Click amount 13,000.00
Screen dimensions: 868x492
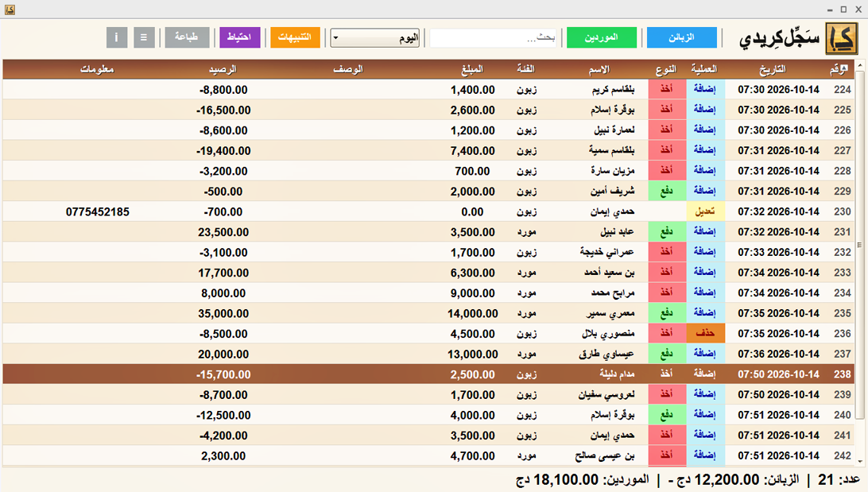pos(473,354)
